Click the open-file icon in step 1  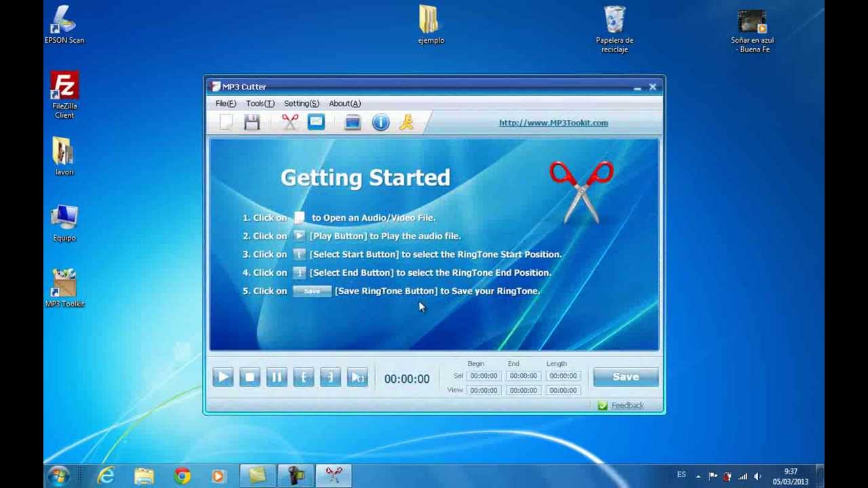click(299, 218)
